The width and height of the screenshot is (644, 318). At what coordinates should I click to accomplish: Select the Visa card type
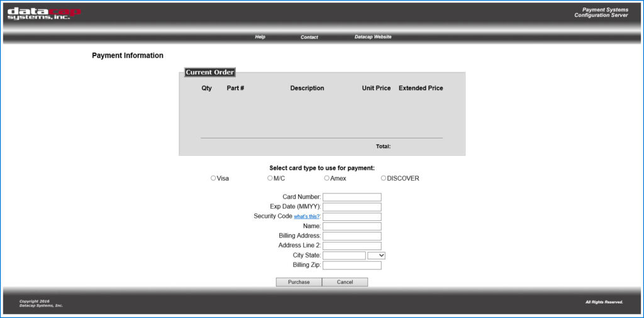point(213,178)
